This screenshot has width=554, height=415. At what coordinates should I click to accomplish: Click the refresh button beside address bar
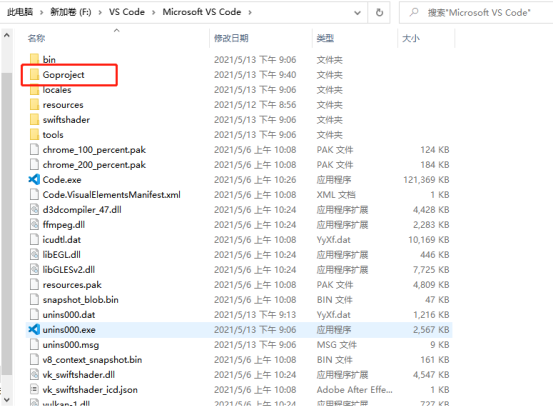click(379, 13)
